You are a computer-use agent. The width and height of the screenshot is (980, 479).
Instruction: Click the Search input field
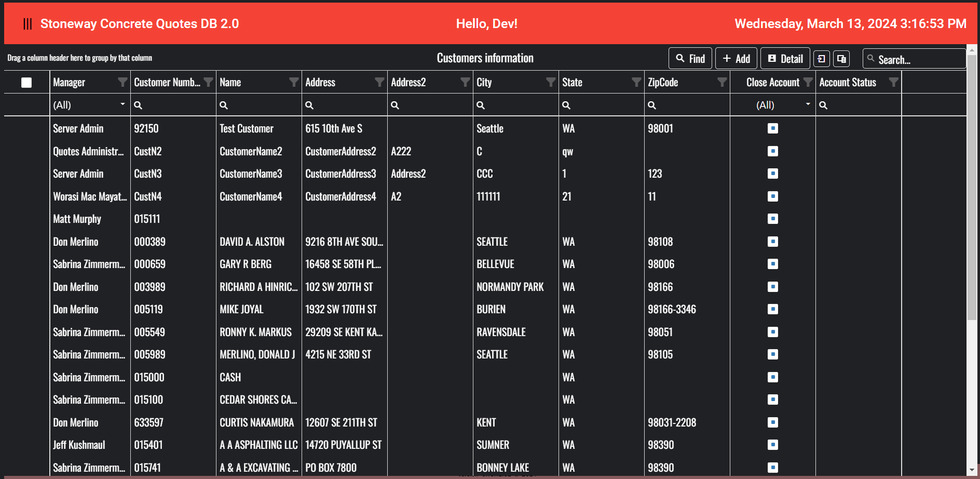pyautogui.click(x=914, y=59)
